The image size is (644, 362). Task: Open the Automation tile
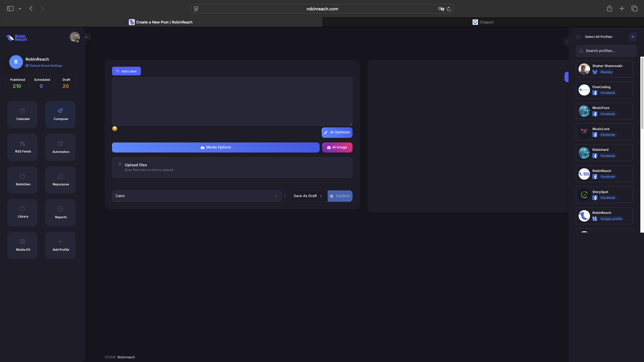[60, 147]
